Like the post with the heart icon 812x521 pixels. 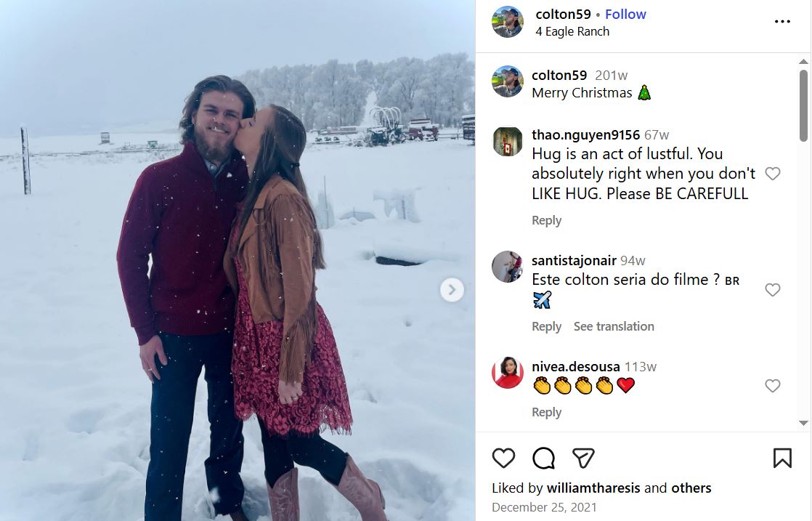pyautogui.click(x=503, y=458)
